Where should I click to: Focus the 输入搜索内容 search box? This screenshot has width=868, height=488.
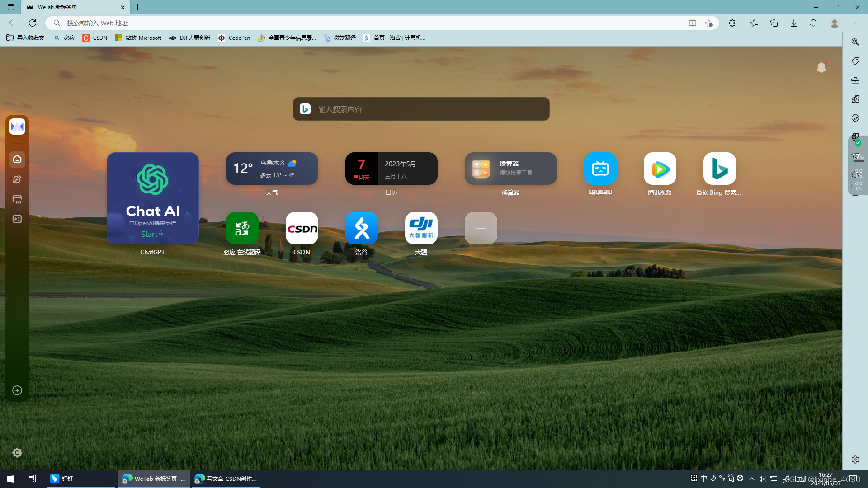point(421,109)
